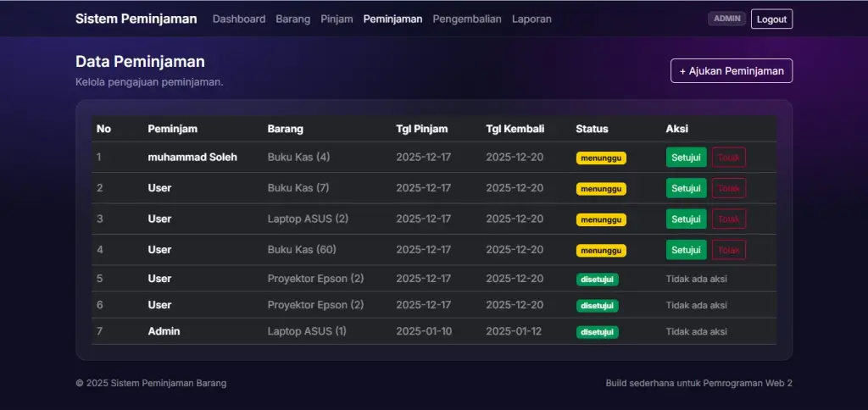The width and height of the screenshot is (868, 410).
Task: Click the Sistem Peminjaman brand title
Action: (x=136, y=19)
